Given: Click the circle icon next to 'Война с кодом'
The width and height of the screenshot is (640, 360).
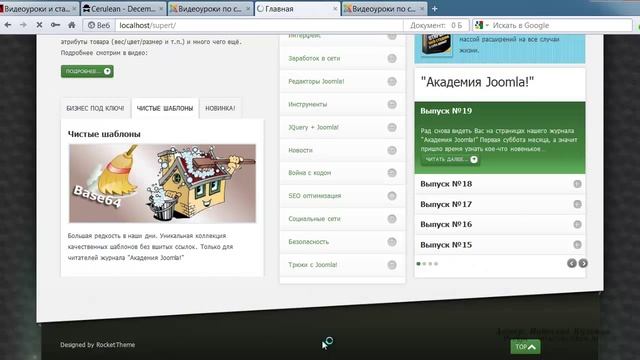Looking at the screenshot, I should [392, 173].
